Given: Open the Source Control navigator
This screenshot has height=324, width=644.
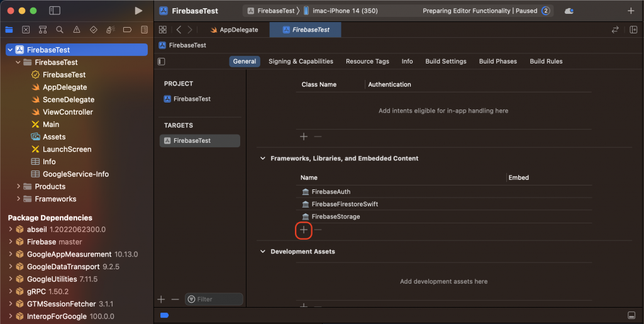Looking at the screenshot, I should click(x=26, y=30).
